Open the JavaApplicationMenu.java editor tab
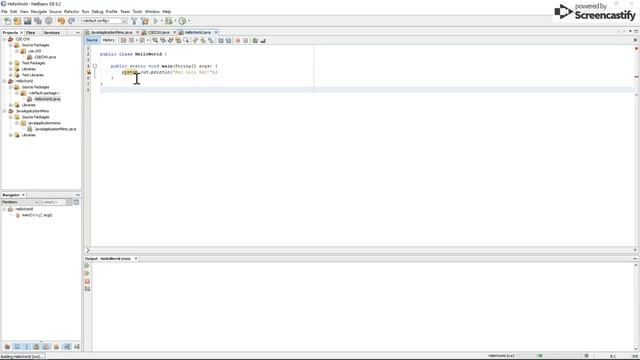This screenshot has height=360, width=640. click(x=111, y=32)
